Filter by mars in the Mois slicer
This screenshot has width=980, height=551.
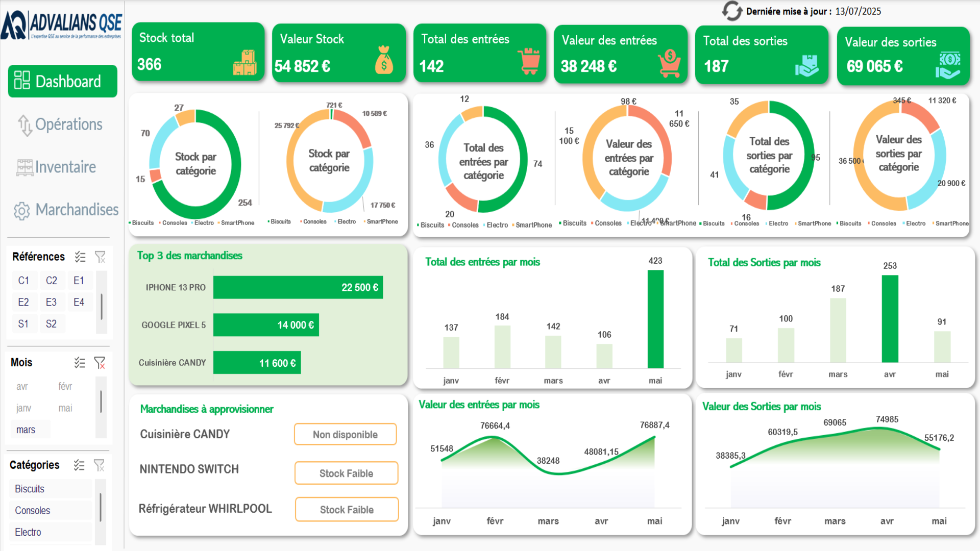pos(26,430)
